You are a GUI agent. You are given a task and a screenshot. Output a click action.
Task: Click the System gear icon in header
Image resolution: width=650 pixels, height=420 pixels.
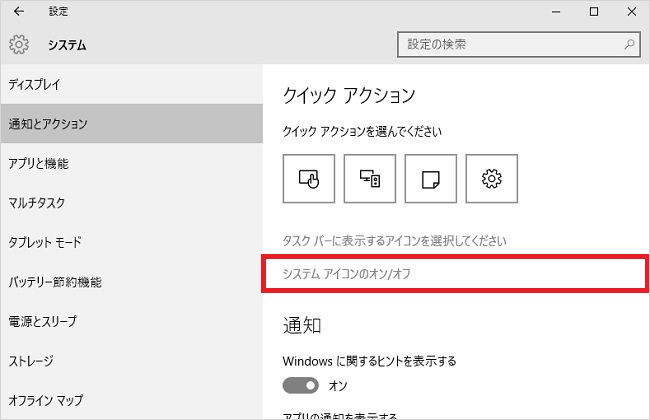coord(19,44)
